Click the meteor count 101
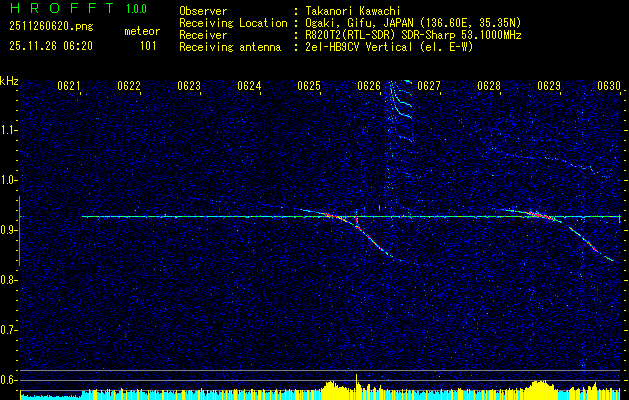Image resolution: width=629 pixels, height=400 pixels. 148,46
